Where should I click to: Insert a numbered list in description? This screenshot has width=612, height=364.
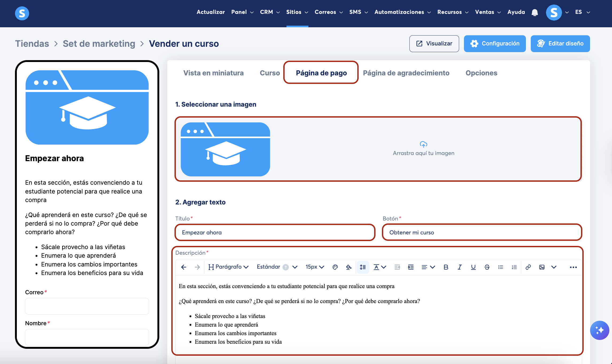tap(514, 267)
